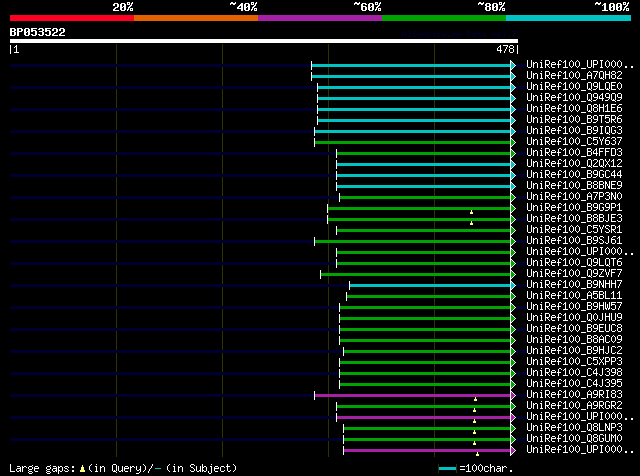Open hit UniRef100_Q8H1E6
640x476 pixels.
tap(574, 109)
